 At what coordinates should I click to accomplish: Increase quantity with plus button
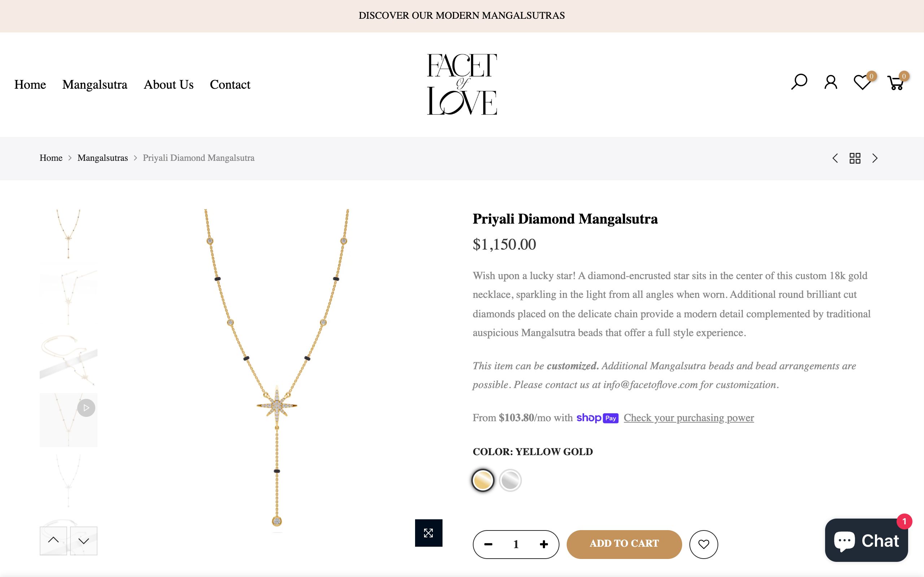coord(544,544)
